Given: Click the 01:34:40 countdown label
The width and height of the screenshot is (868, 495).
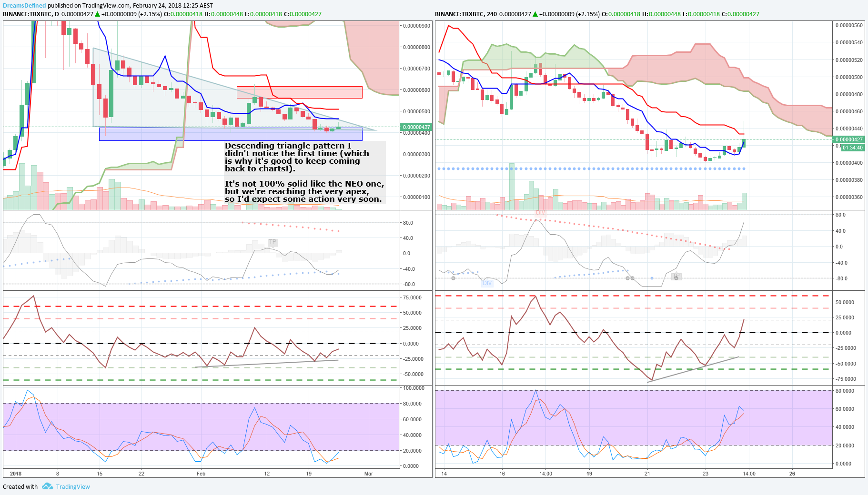Looking at the screenshot, I should pyautogui.click(x=853, y=148).
